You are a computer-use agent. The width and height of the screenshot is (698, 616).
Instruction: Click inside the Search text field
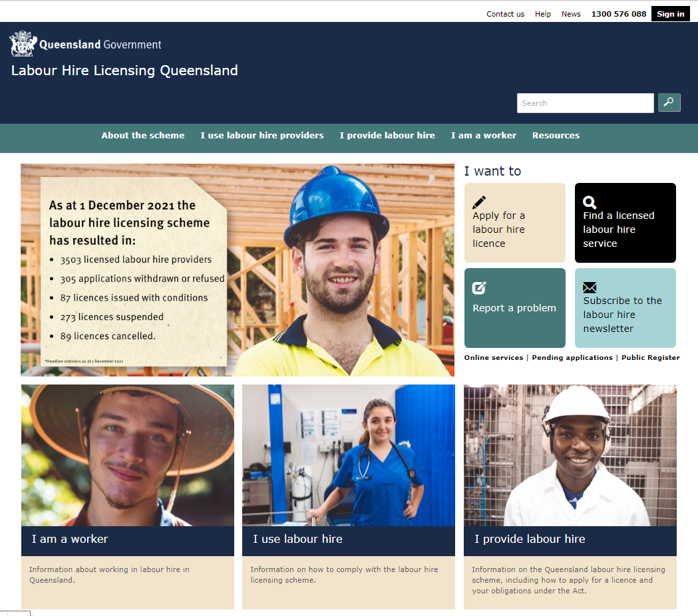(585, 103)
